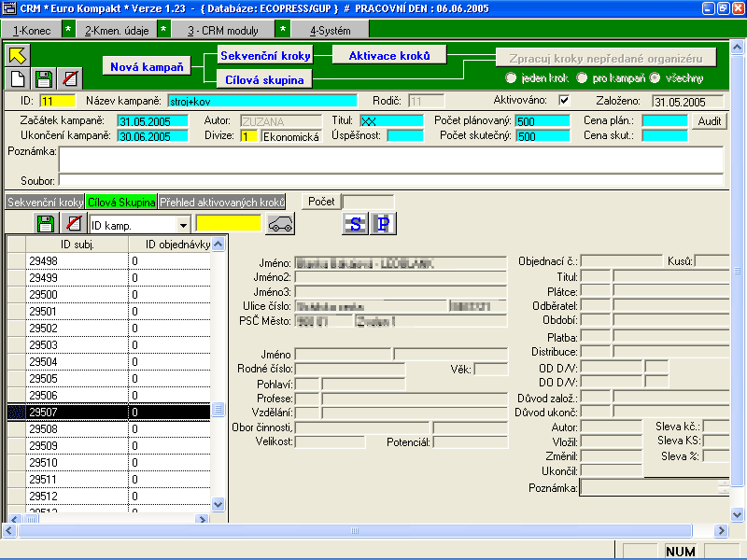Select row with subject ID 29503
747x560 pixels.
click(x=77, y=345)
